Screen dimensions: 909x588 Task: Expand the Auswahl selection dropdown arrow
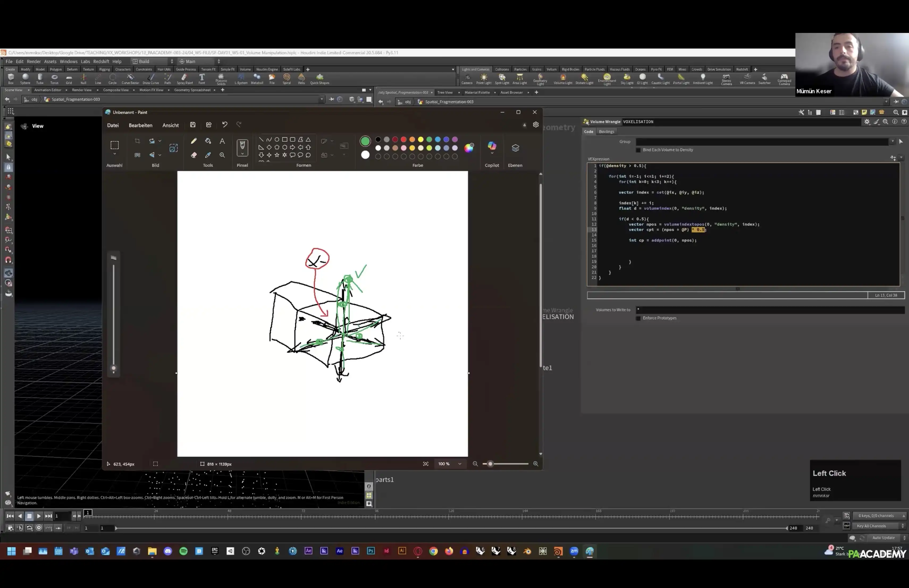[115, 154]
